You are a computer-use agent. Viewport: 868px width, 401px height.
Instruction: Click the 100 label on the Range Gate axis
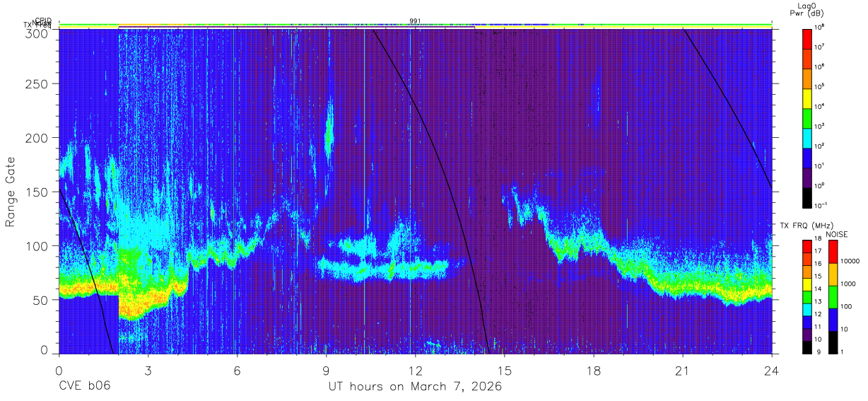37,245
